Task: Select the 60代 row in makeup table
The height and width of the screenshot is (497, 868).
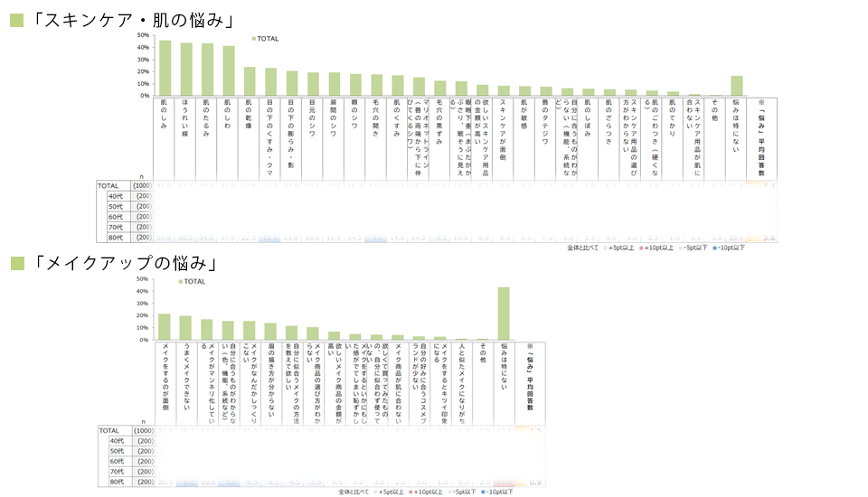Action: [x=116, y=461]
